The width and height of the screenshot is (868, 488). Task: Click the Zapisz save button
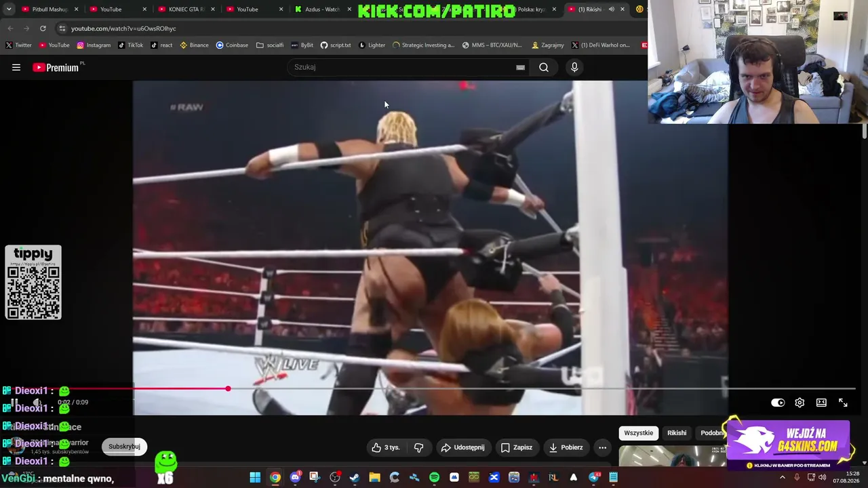coord(516,447)
